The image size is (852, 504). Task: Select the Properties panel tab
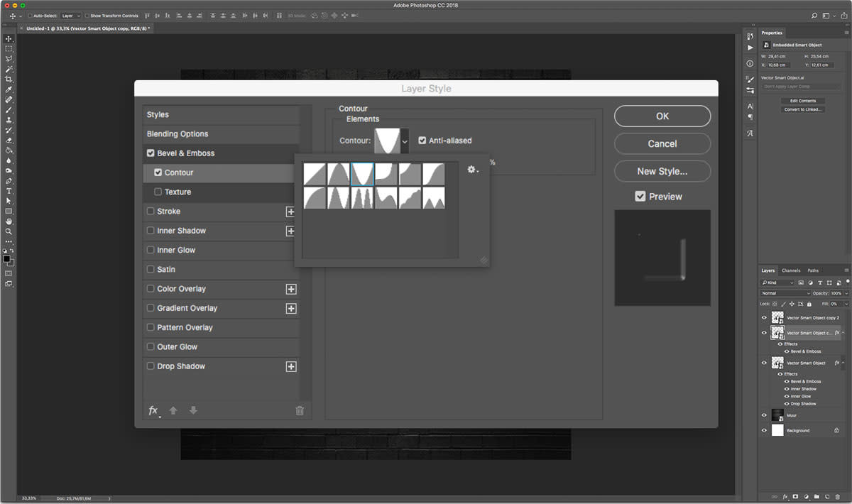click(772, 33)
